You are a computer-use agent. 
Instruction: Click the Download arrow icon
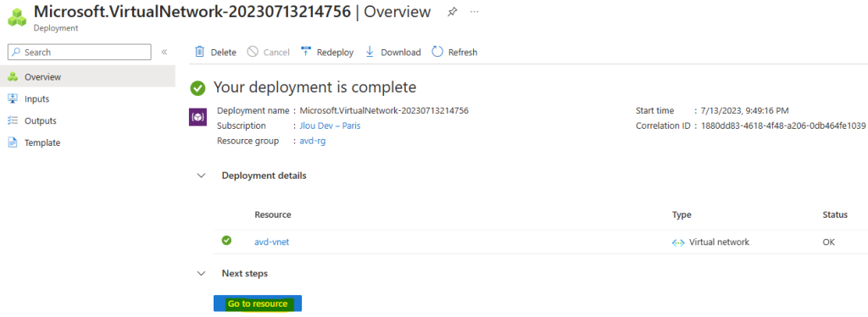(x=370, y=52)
